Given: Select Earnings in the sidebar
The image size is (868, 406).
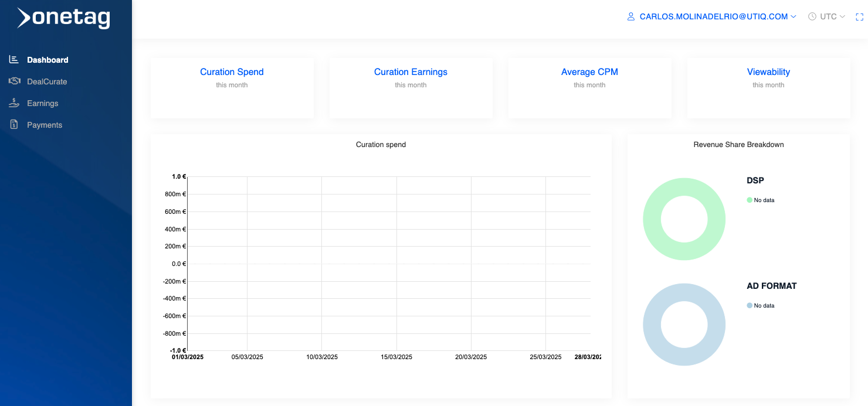Looking at the screenshot, I should pyautogui.click(x=43, y=103).
